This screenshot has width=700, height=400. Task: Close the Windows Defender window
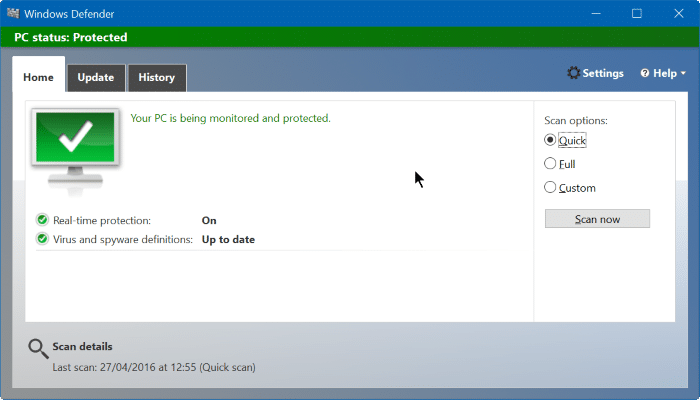[x=679, y=13]
